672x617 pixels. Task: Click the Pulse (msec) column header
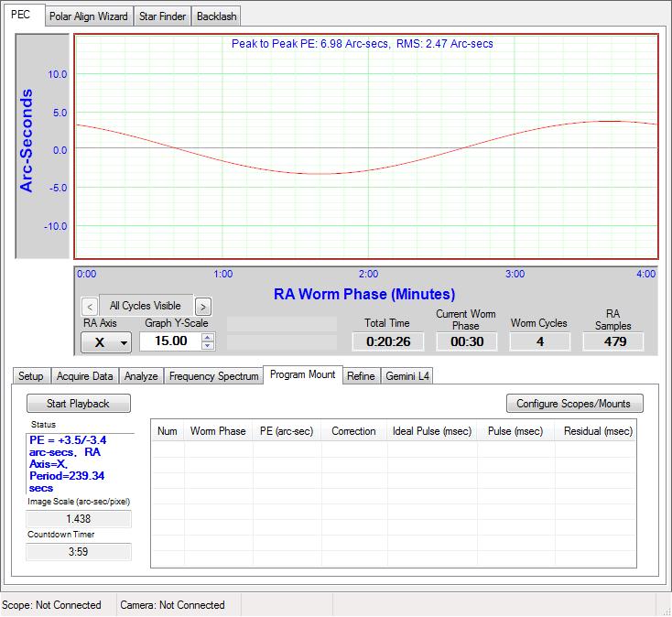515,431
